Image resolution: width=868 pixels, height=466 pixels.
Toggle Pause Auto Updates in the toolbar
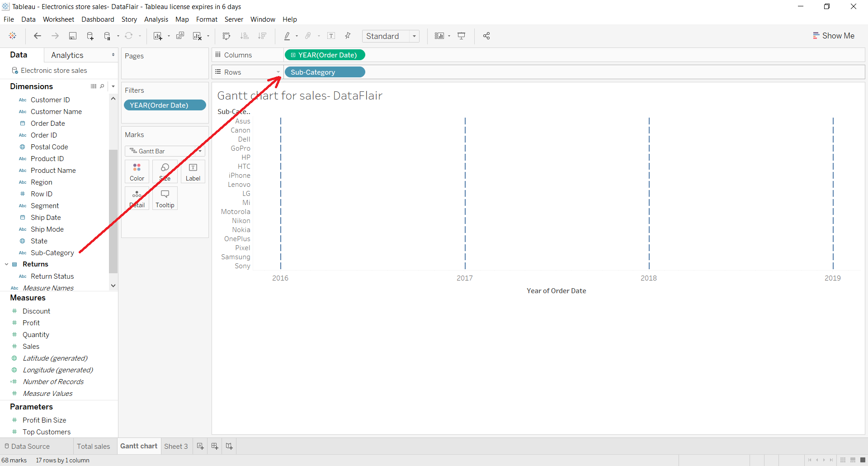click(108, 36)
